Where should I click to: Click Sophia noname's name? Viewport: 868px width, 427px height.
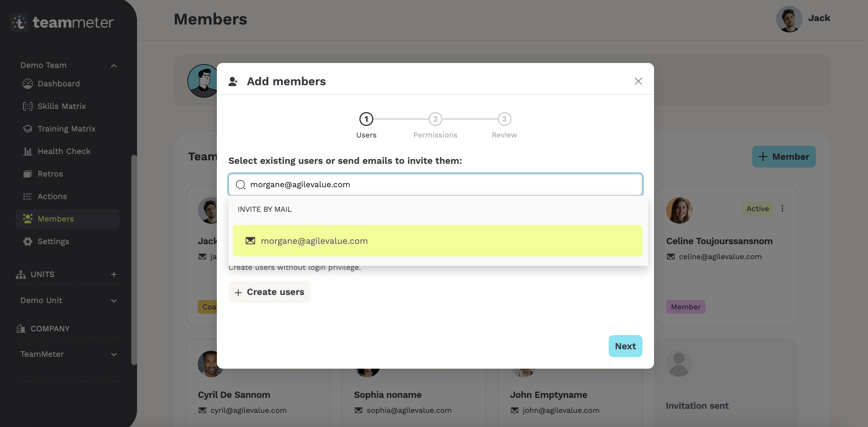[x=387, y=395]
